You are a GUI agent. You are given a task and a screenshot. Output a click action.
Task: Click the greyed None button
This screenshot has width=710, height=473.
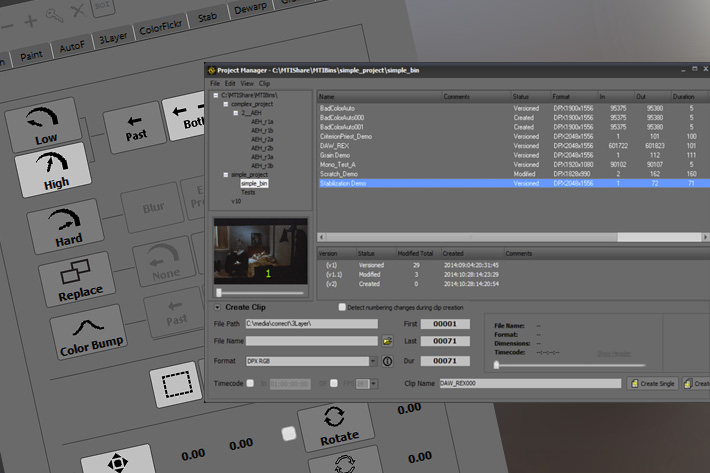coord(164,262)
